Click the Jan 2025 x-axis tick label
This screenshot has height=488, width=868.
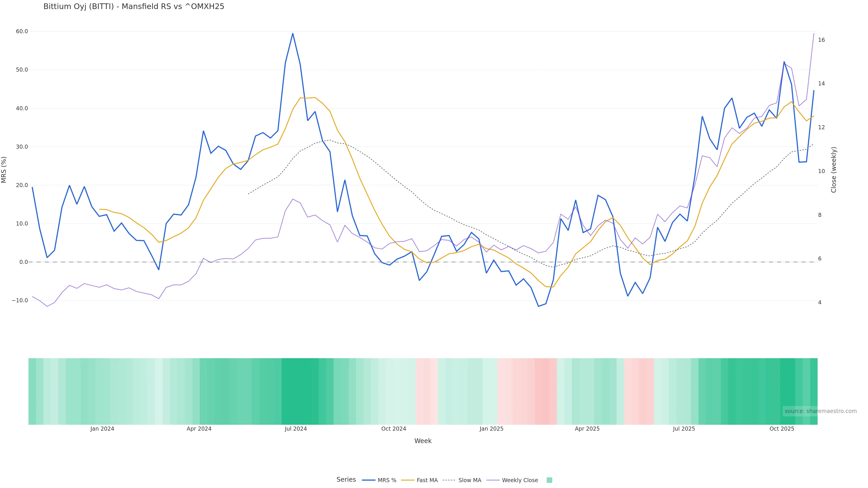[x=491, y=429]
